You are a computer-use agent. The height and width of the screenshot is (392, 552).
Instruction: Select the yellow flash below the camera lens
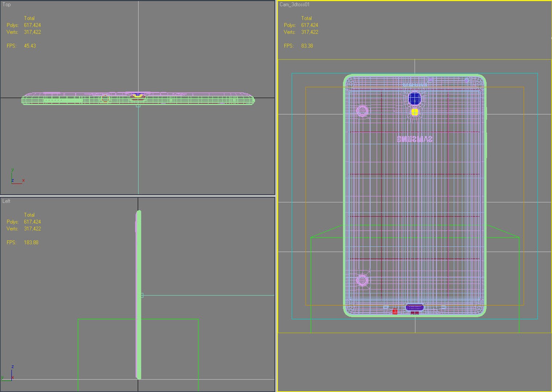tap(414, 112)
